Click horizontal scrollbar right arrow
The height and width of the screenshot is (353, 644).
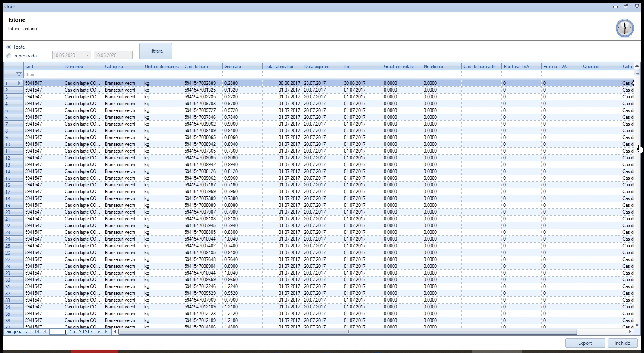[630, 332]
